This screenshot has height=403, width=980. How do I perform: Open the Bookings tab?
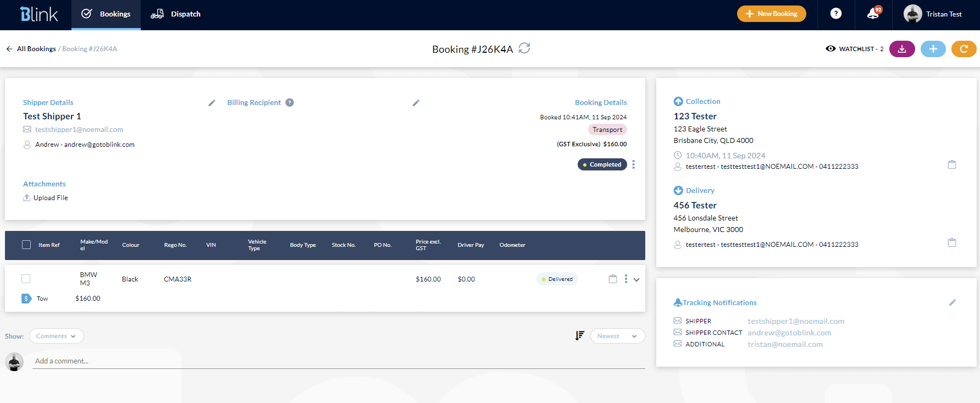[x=106, y=14]
